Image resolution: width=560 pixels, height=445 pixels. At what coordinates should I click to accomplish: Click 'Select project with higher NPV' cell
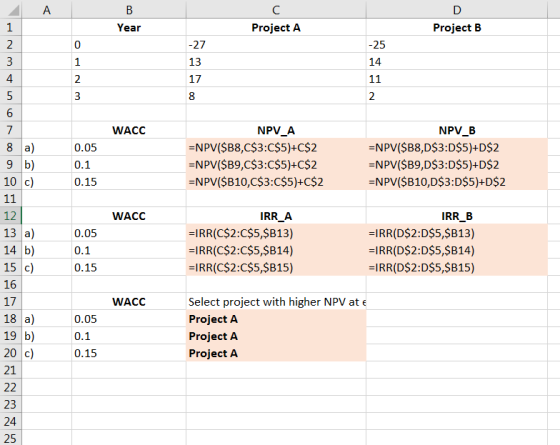[x=276, y=302]
